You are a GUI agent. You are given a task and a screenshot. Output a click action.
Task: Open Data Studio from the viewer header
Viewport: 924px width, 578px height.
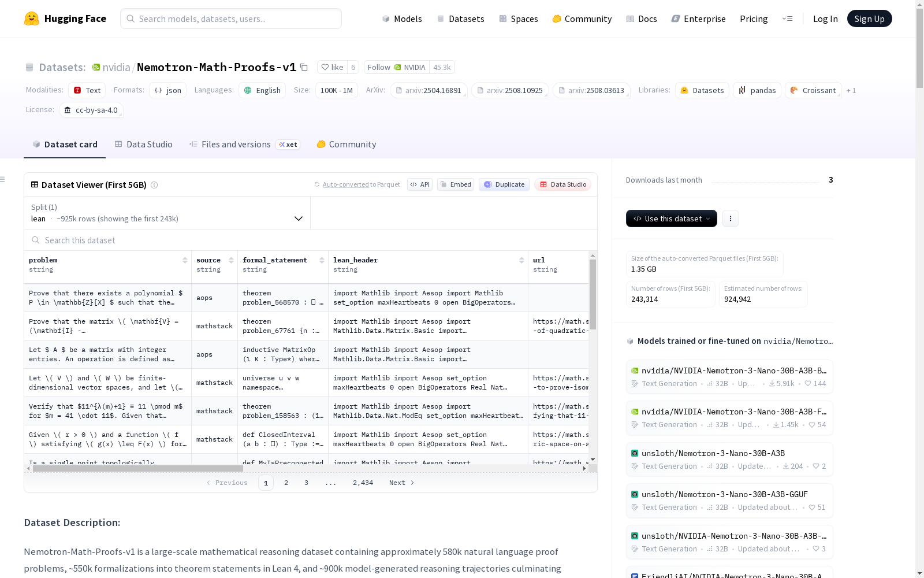point(563,184)
